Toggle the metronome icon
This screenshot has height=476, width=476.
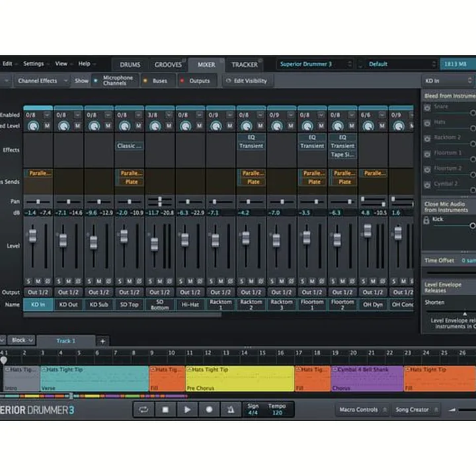pyautogui.click(x=231, y=409)
